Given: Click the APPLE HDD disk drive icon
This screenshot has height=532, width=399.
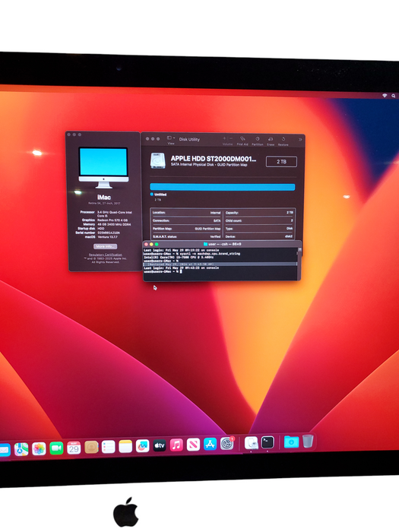Looking at the screenshot, I should point(158,160).
